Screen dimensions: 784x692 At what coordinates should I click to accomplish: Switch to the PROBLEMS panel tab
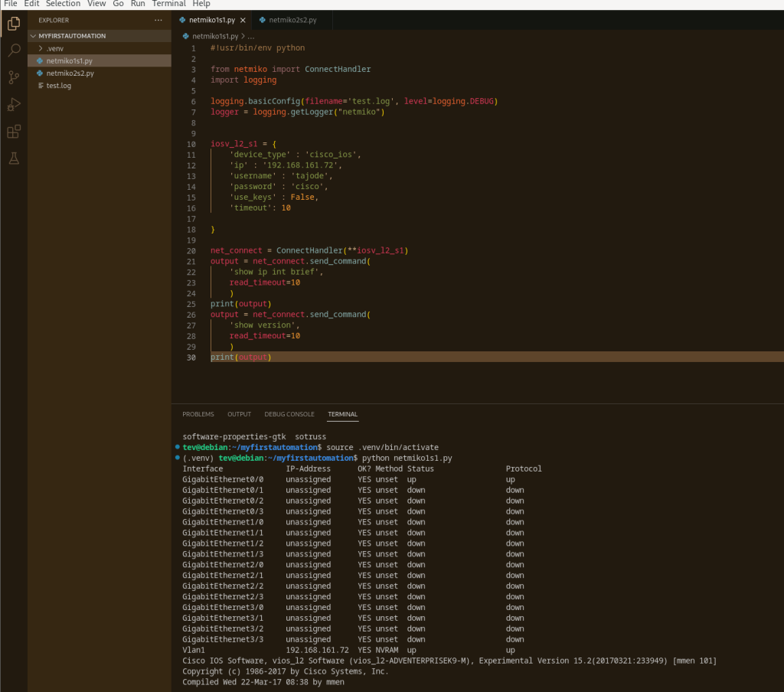click(198, 414)
